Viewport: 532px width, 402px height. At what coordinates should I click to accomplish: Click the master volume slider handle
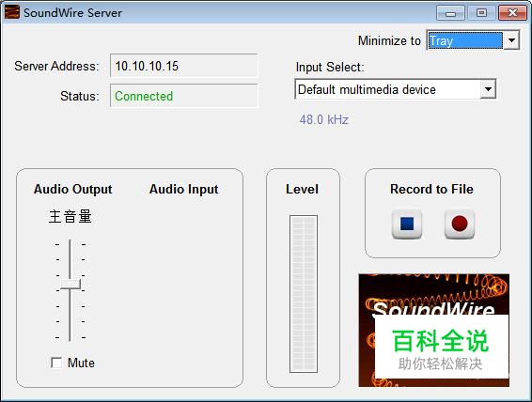click(70, 284)
